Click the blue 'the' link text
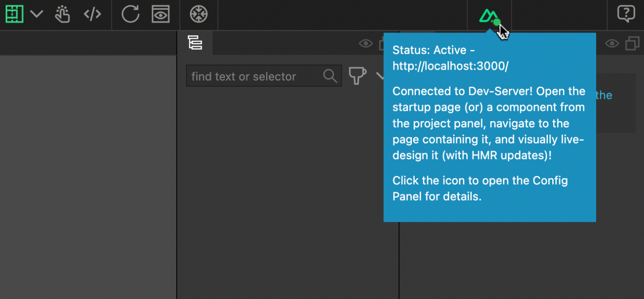The image size is (644, 299). coord(604,95)
